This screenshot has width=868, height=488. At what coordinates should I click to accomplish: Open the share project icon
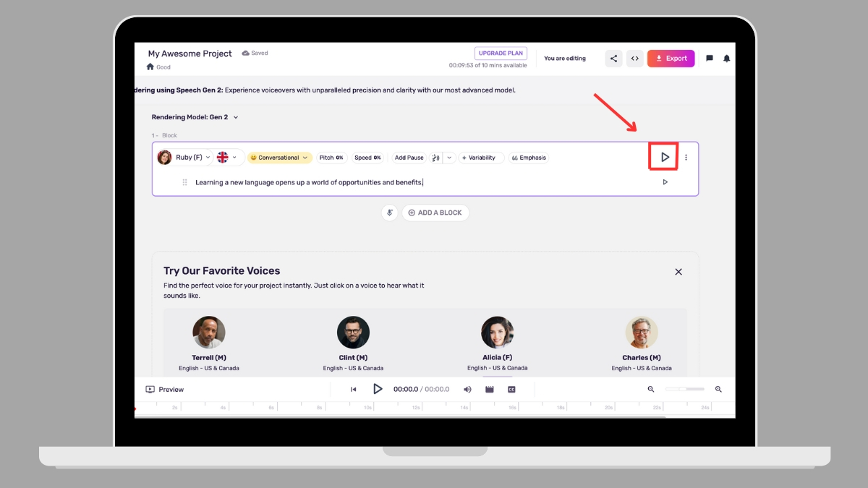(613, 59)
